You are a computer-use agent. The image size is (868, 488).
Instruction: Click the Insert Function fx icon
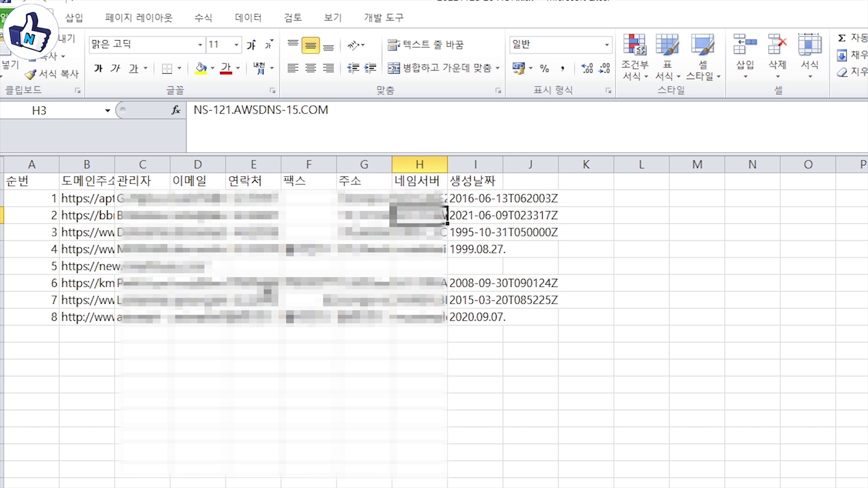[x=176, y=110]
